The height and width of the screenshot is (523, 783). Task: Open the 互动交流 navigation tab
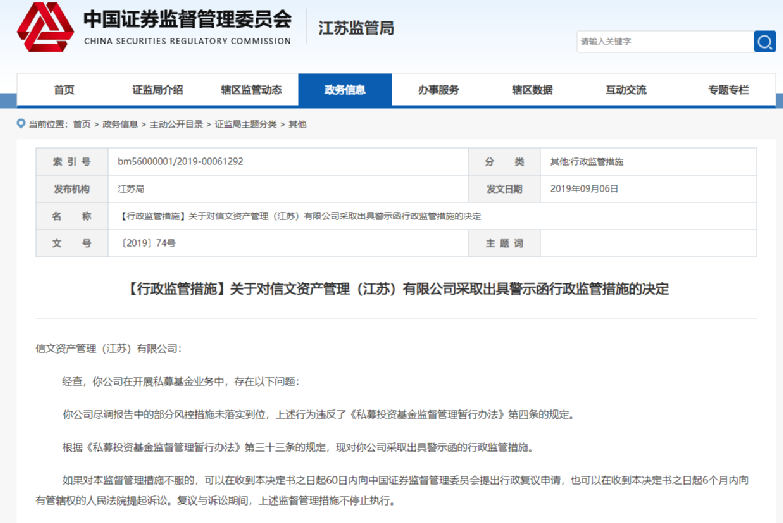(626, 90)
